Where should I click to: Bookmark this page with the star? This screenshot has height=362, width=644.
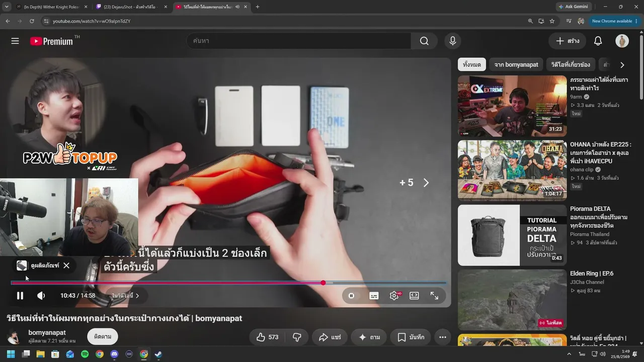coord(552,21)
